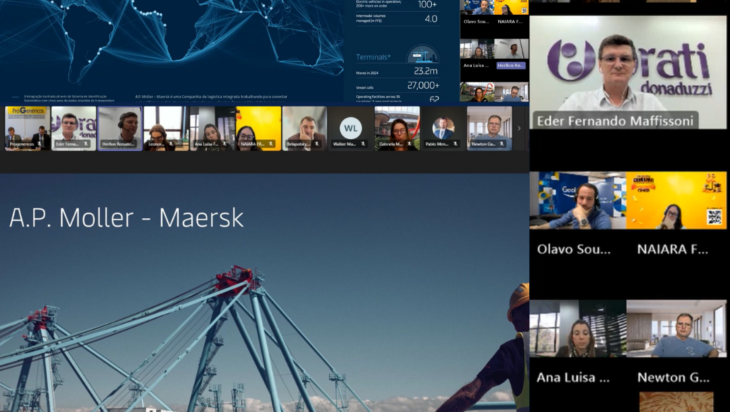Select the highlighted Herlon thumbnail in the participant strip
Screen dimensions: 730x412
pyautogui.click(x=120, y=128)
